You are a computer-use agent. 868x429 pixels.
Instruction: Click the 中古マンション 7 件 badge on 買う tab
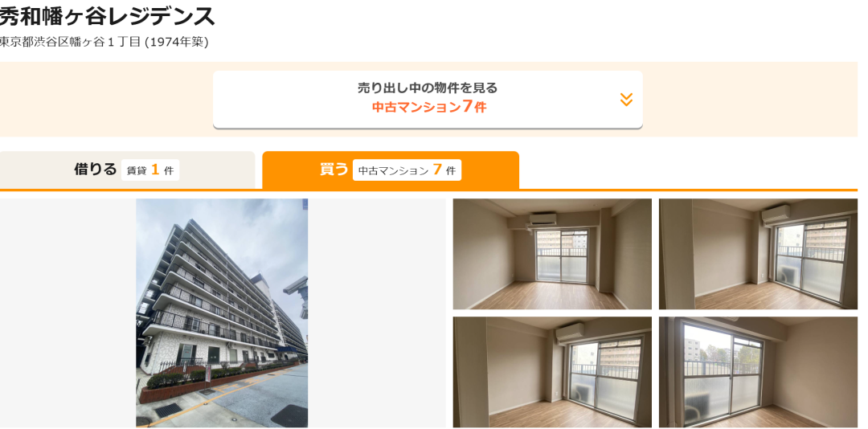(407, 170)
